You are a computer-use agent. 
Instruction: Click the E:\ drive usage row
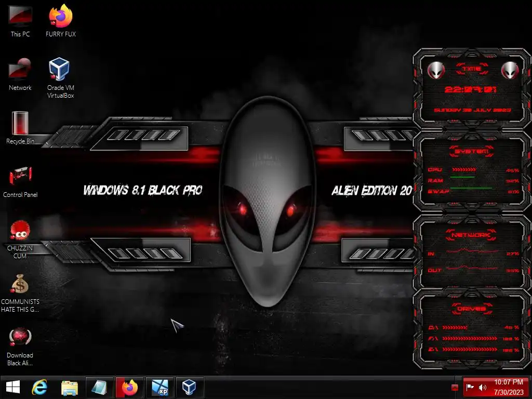point(473,350)
